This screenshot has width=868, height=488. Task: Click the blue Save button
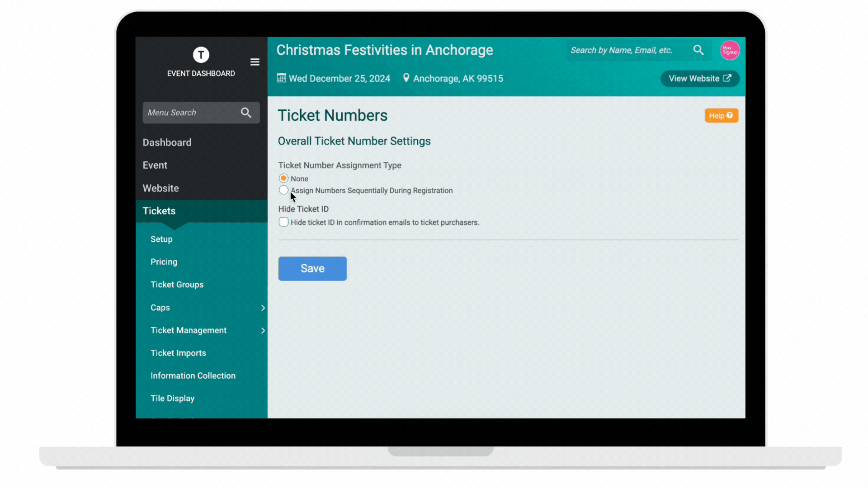click(312, 268)
